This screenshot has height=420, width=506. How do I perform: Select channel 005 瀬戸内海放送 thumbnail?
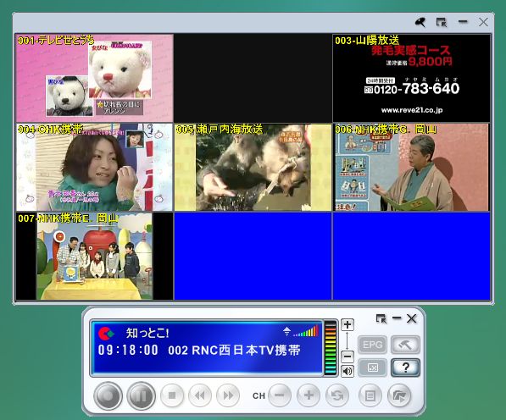tap(253, 167)
